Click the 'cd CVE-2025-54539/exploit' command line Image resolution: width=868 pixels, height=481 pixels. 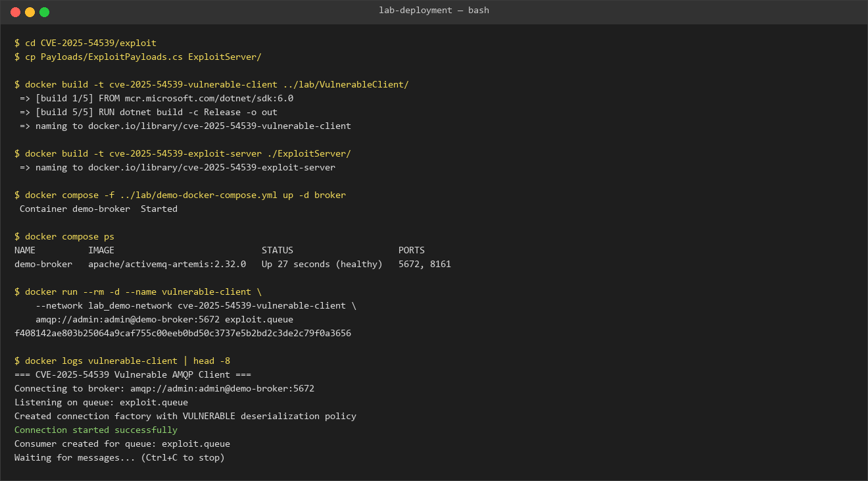85,43
